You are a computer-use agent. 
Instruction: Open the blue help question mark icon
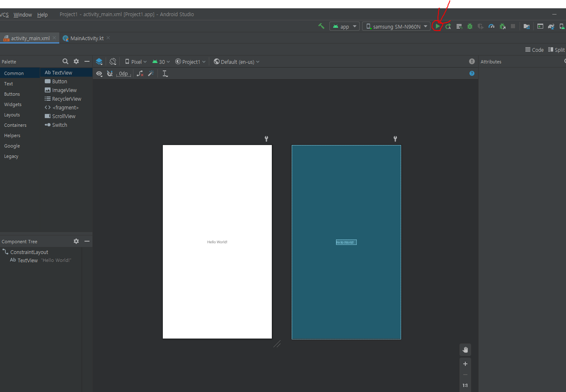472,73
